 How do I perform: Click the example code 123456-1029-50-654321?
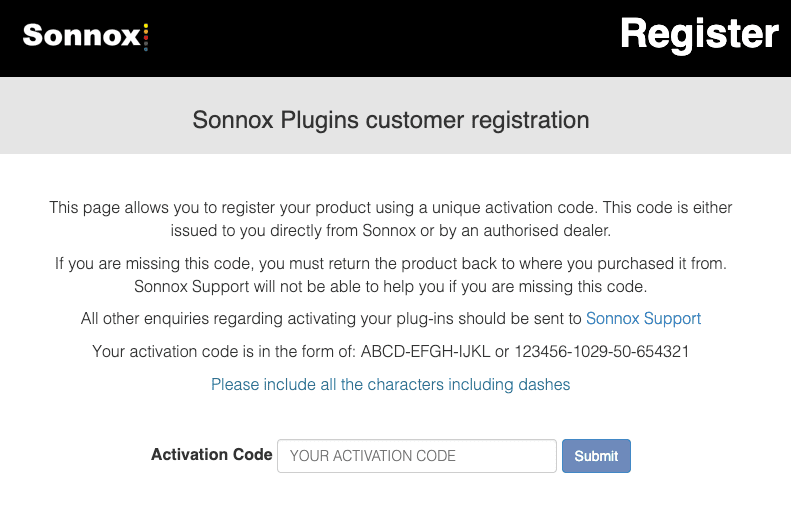tap(602, 352)
